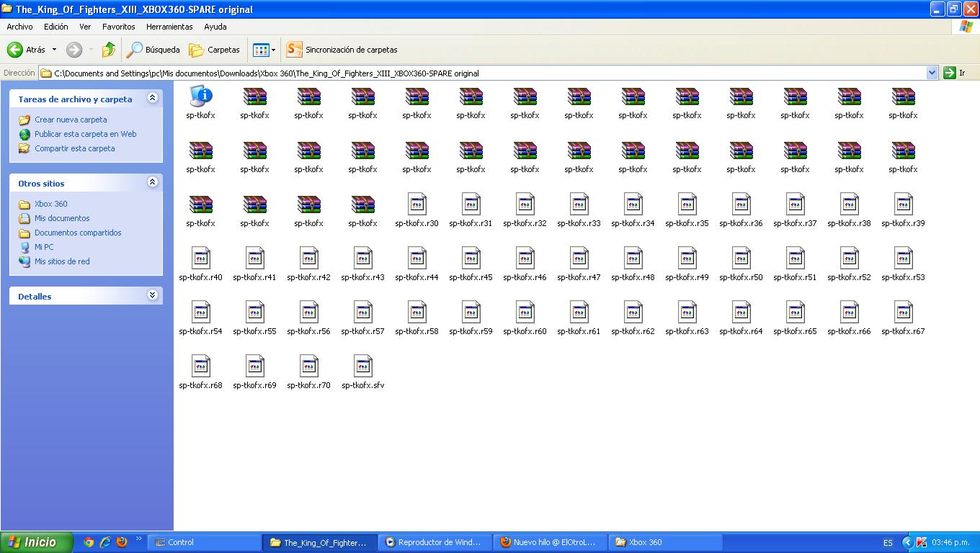Select the sp-tkofx.r44 file

416,264
